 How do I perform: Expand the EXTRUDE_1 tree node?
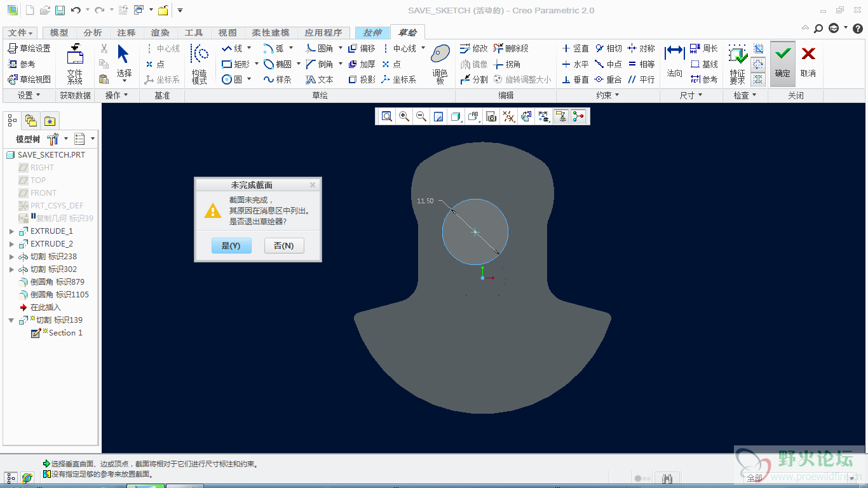pos(11,231)
